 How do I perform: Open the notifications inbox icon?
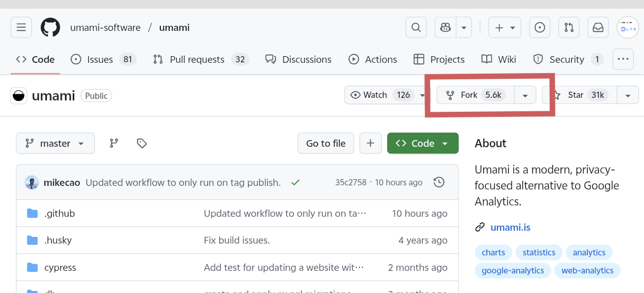[x=598, y=27]
